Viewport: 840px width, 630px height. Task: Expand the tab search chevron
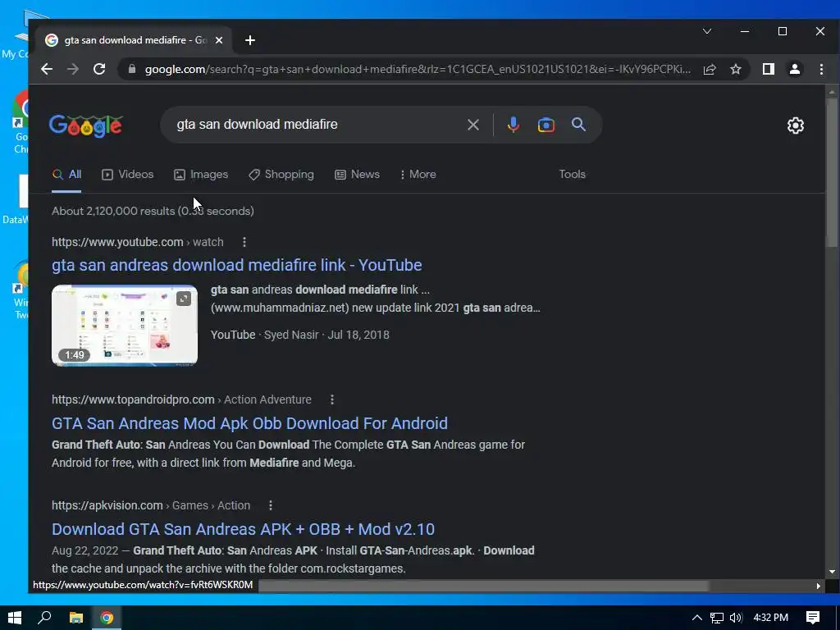(707, 31)
